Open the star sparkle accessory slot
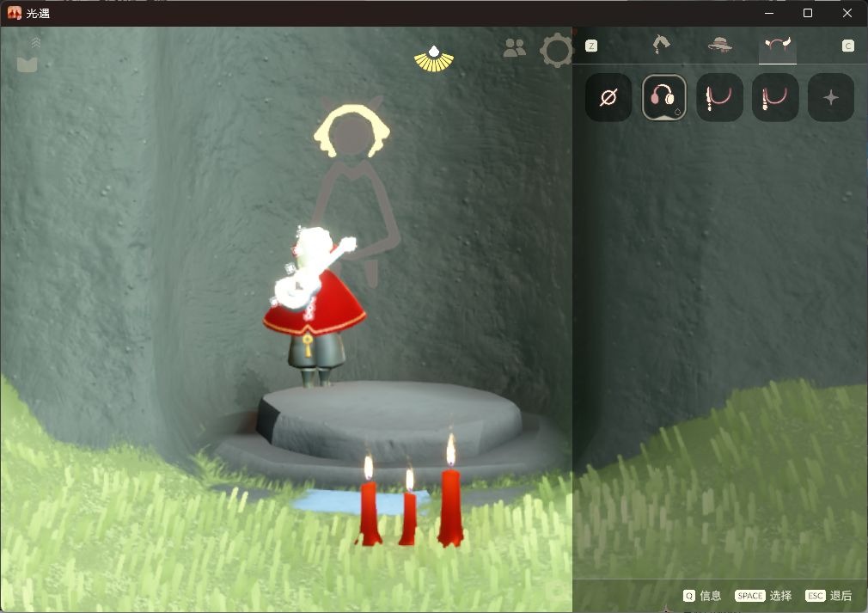This screenshot has height=613, width=868. (x=831, y=97)
